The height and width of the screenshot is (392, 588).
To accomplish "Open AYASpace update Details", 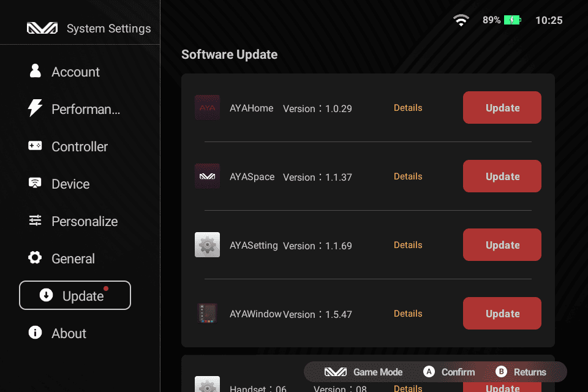I will point(408,176).
